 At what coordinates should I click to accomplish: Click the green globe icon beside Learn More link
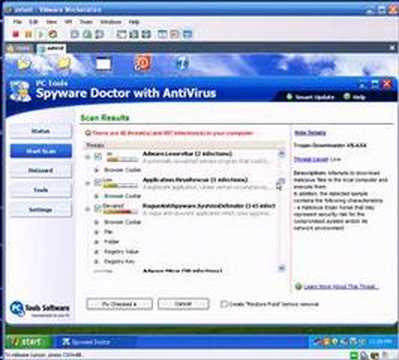click(x=298, y=286)
